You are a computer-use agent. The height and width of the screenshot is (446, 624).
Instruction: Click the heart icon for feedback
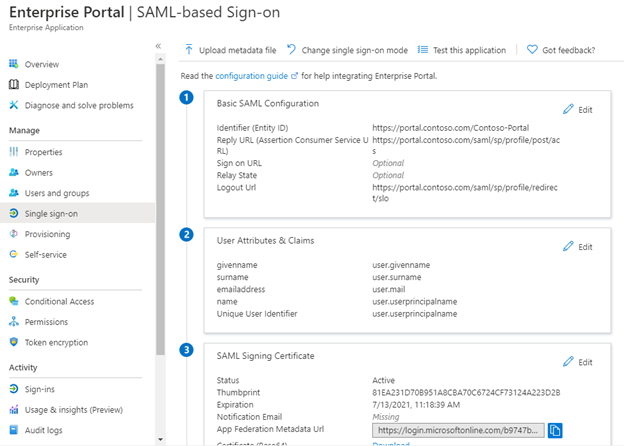tap(532, 49)
